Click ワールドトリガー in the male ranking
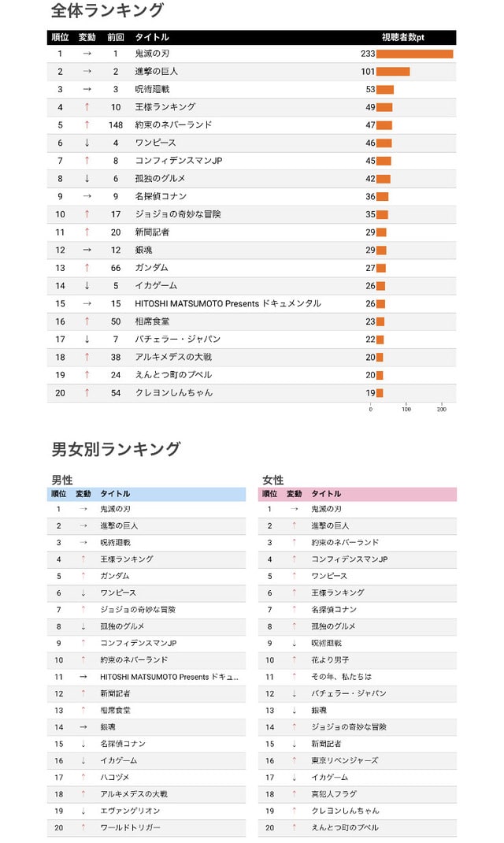This screenshot has width=504, height=843. tap(130, 827)
